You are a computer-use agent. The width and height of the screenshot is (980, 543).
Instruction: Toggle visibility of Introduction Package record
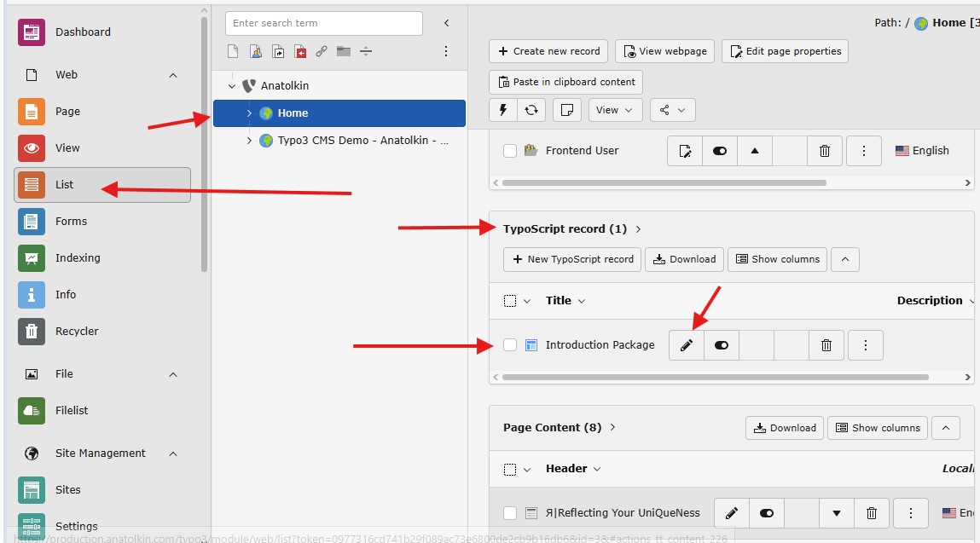pyautogui.click(x=722, y=345)
